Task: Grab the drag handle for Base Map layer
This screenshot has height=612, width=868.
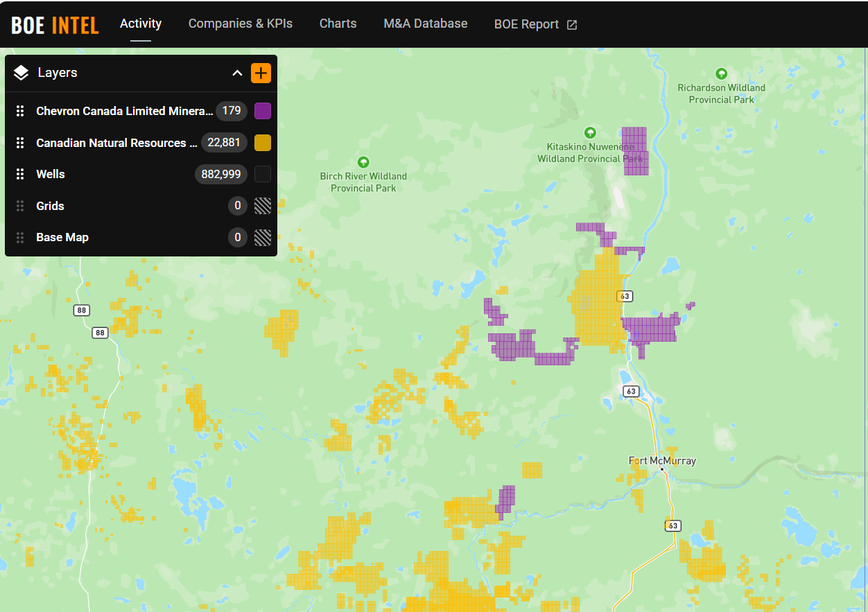Action: pos(20,237)
